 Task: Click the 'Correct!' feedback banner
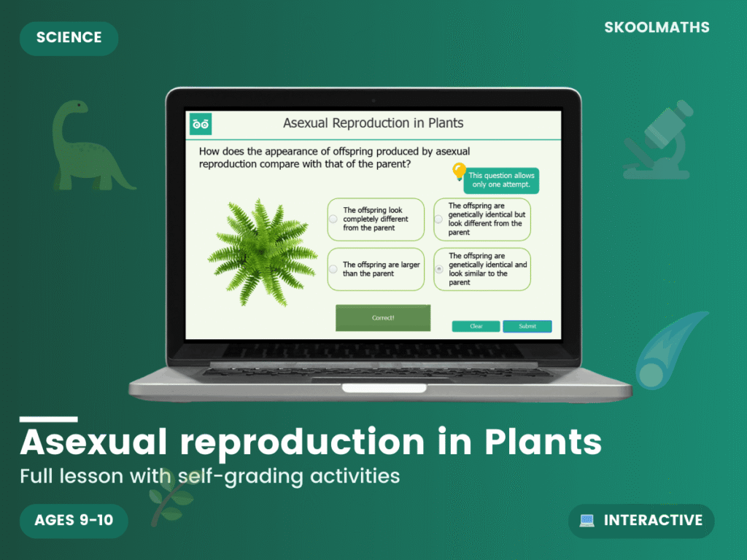pyautogui.click(x=383, y=317)
